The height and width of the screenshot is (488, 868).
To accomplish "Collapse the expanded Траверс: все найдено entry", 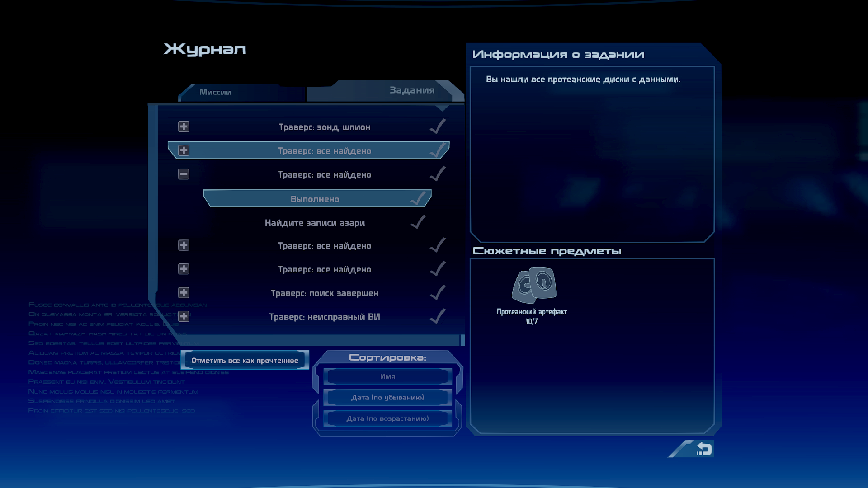I will click(x=184, y=174).
